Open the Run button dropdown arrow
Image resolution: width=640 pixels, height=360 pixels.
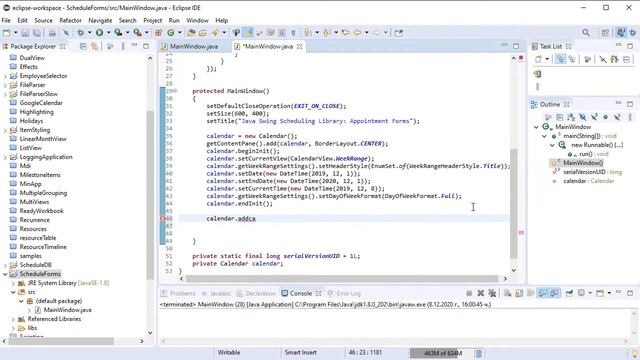point(109,33)
